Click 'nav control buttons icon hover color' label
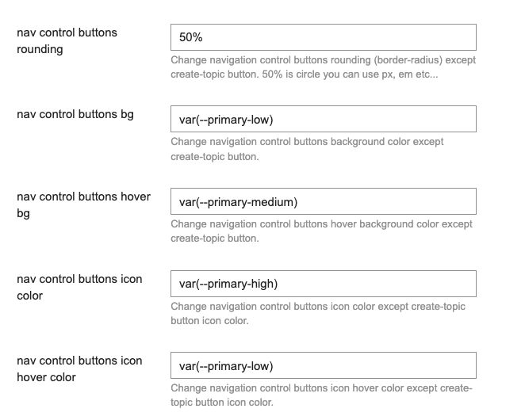Viewport: 525px width, 420px height. 79,368
